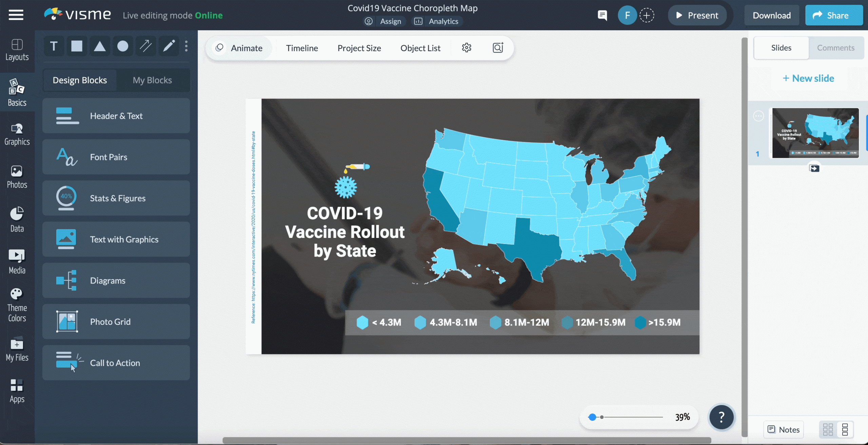The height and width of the screenshot is (445, 868).
Task: Open the Comments tab
Action: pyautogui.click(x=835, y=48)
